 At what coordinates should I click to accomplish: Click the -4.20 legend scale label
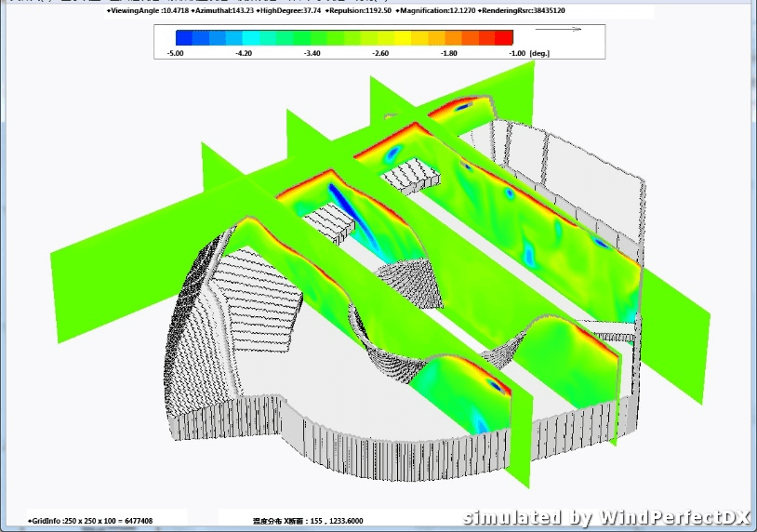coord(243,54)
